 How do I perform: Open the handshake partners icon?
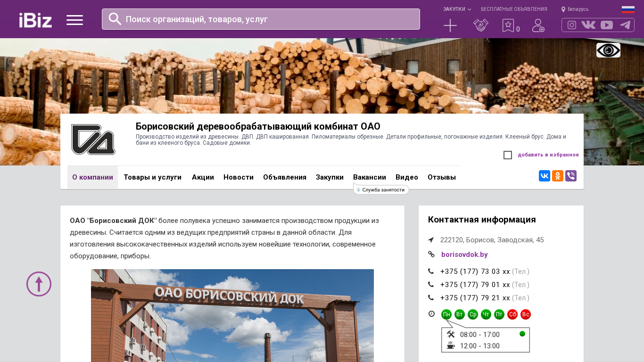(481, 25)
